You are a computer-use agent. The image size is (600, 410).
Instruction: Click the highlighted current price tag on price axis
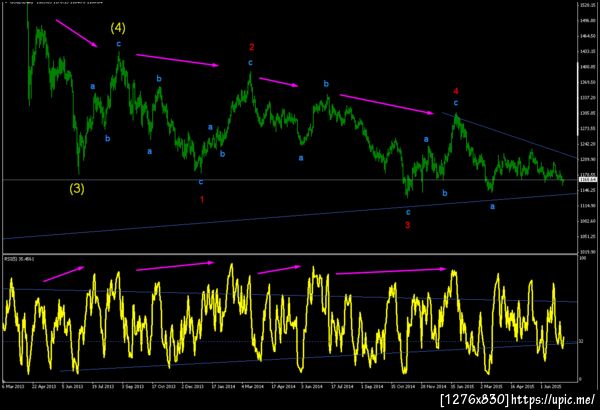tap(588, 180)
